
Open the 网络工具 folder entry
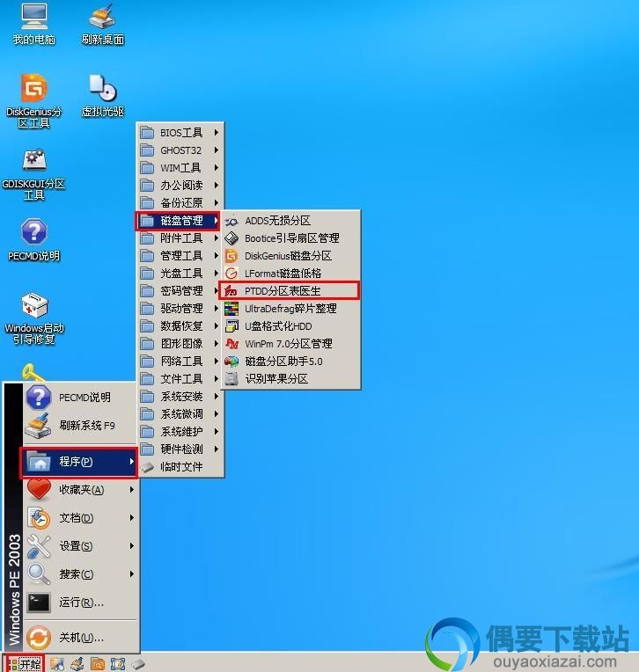180,361
